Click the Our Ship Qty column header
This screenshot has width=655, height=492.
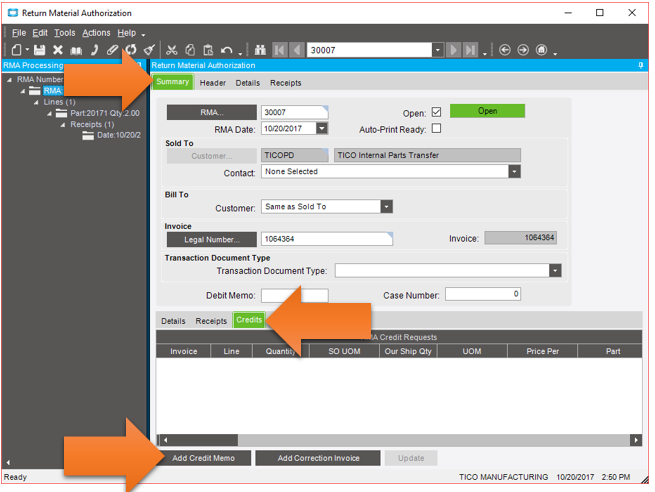click(408, 351)
